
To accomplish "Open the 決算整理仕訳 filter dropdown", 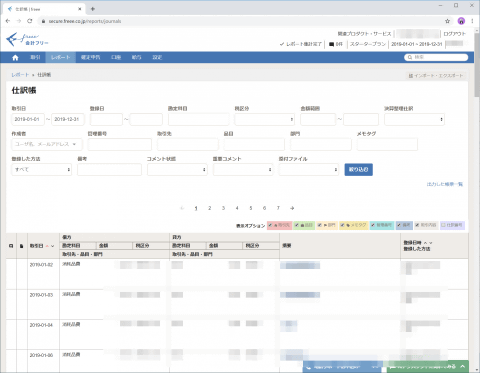I will (414, 119).
